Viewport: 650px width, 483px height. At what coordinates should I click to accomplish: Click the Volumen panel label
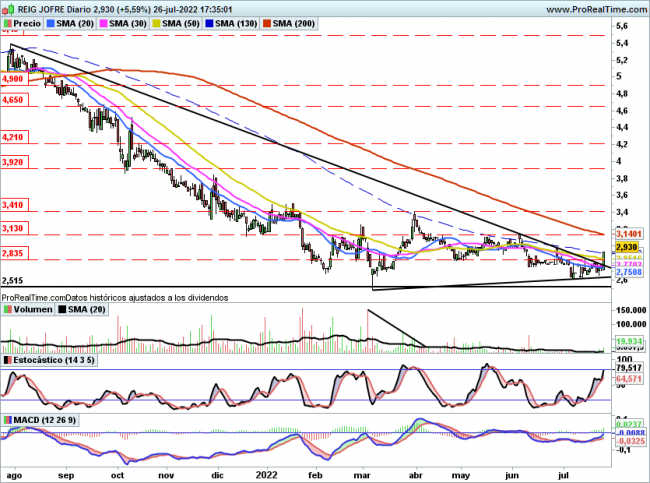(x=33, y=309)
